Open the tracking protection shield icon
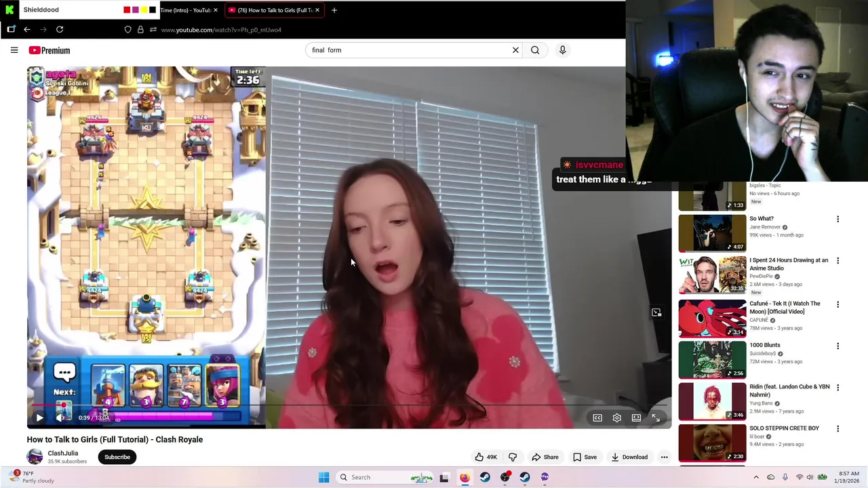 tap(127, 30)
